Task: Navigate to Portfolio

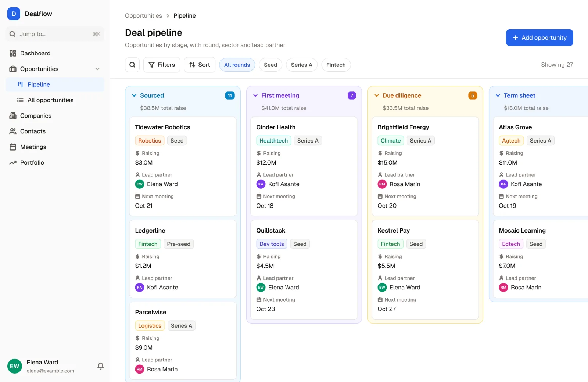Action: tap(55, 163)
